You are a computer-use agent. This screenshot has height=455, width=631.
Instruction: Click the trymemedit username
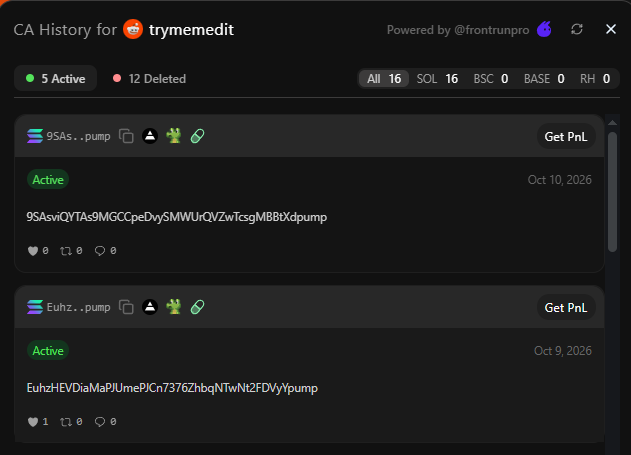[x=191, y=29]
